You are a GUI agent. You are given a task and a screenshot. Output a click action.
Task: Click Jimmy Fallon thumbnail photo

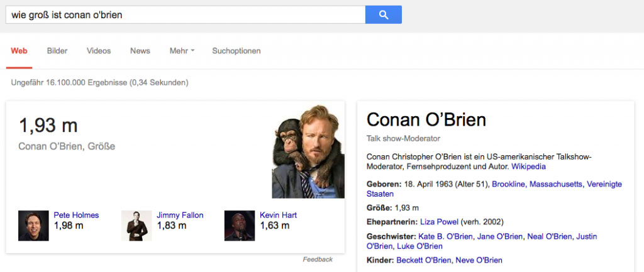136,226
